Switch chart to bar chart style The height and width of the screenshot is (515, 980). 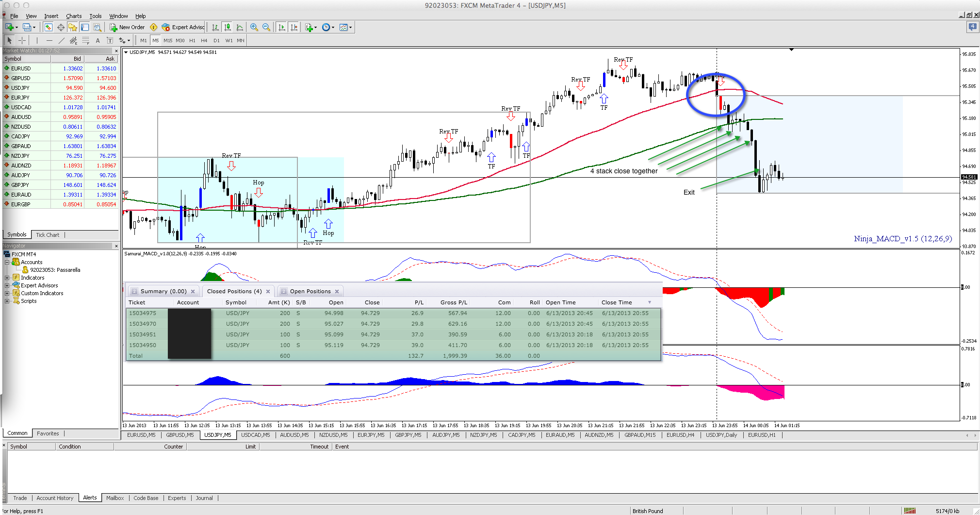(x=215, y=27)
